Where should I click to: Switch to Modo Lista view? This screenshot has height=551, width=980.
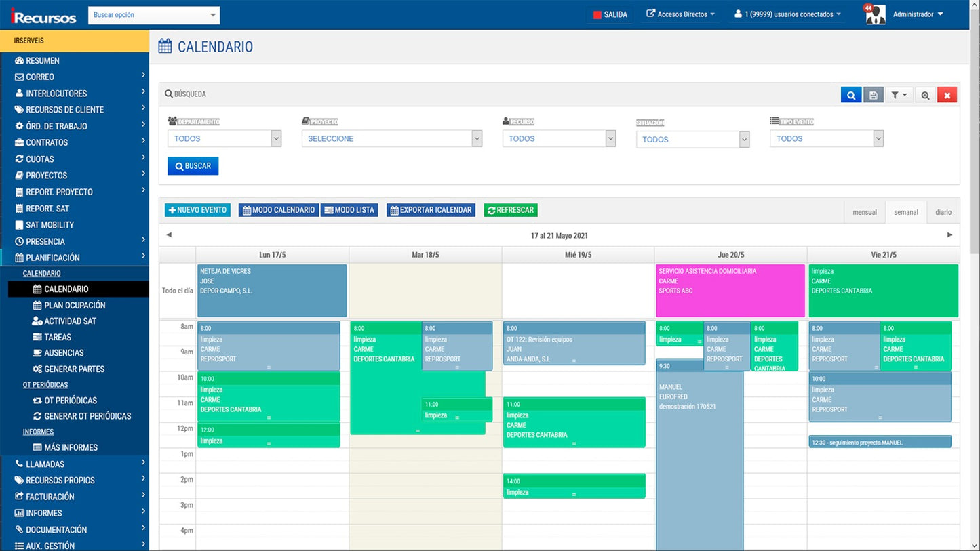coord(349,210)
